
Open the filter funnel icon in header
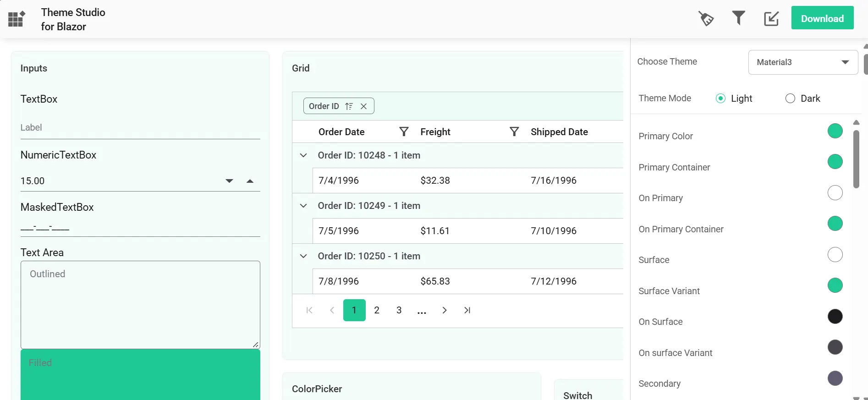click(x=738, y=18)
